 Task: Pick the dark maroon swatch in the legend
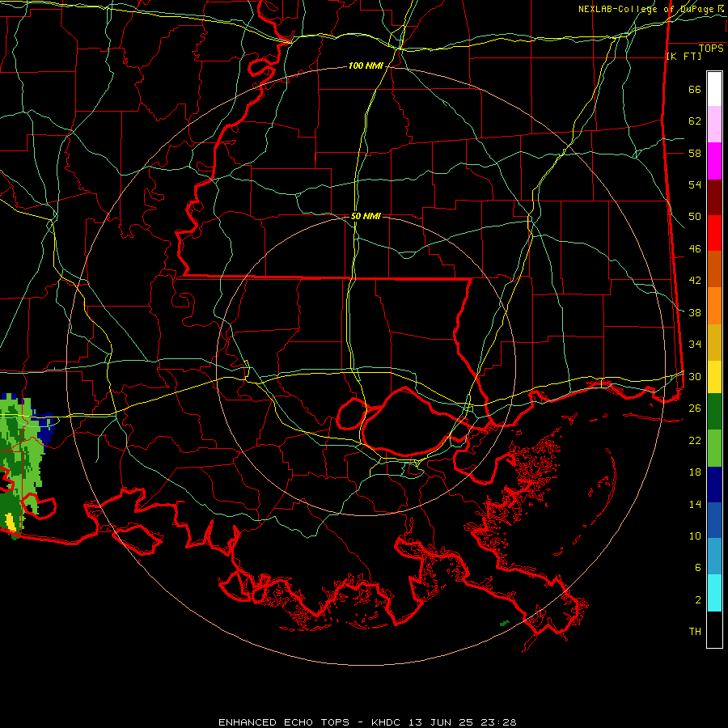(x=714, y=197)
